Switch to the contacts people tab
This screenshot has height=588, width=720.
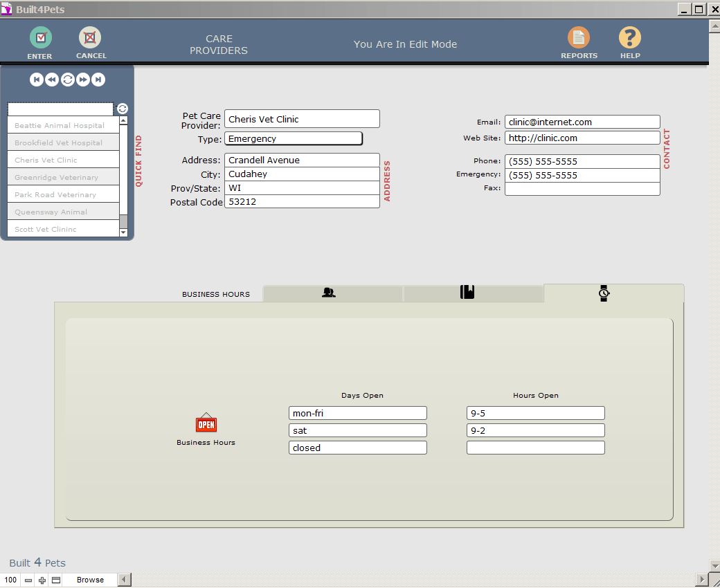pos(329,293)
